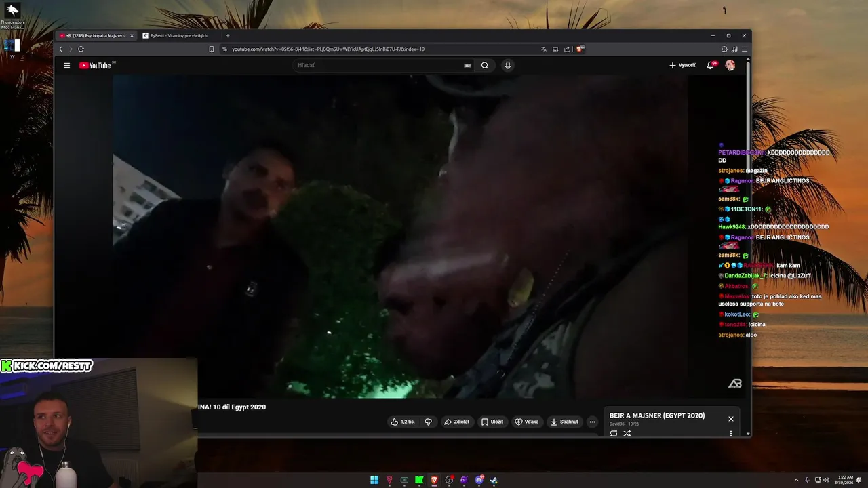Toggle playlist shuffle
868x488 pixels.
[x=627, y=433]
